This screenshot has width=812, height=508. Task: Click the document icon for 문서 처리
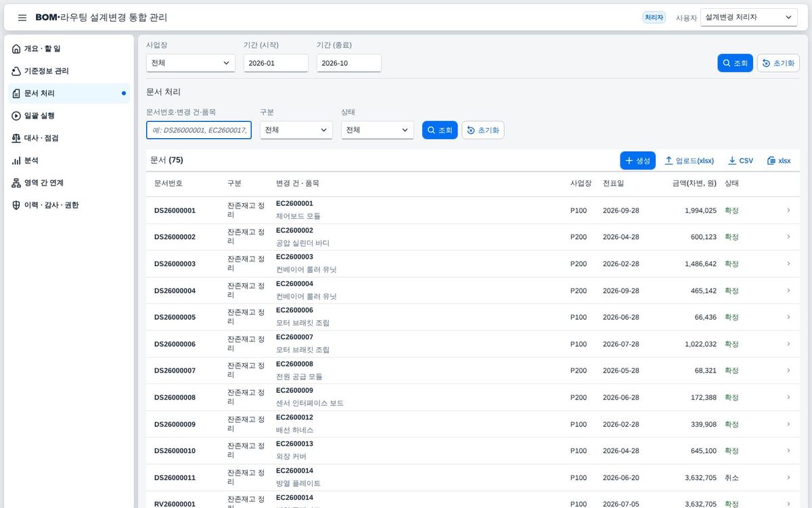[16, 93]
